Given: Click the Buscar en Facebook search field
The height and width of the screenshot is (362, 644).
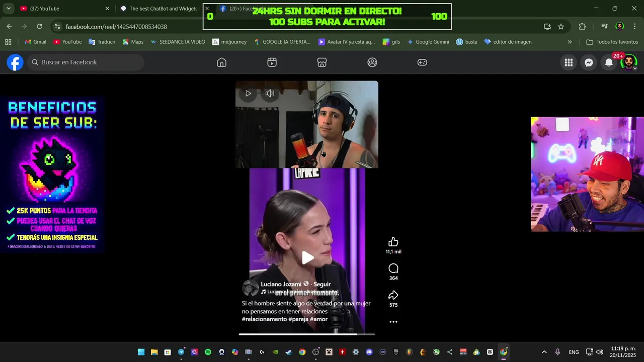Looking at the screenshot, I should click(86, 62).
